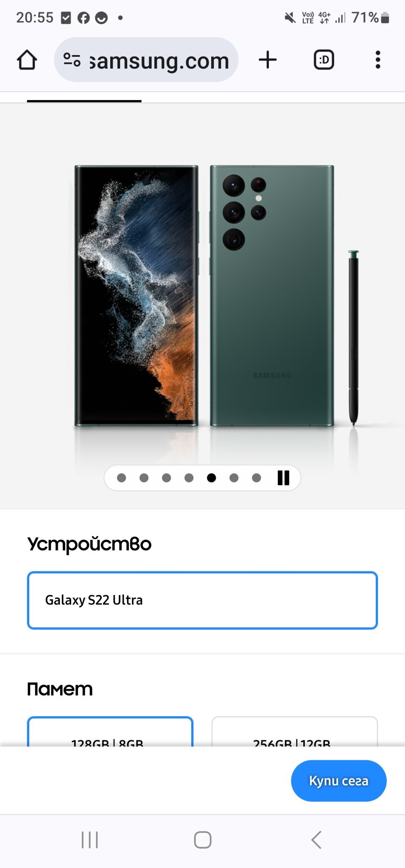Select the Galaxy S22 Ultra device option

pos(202,600)
